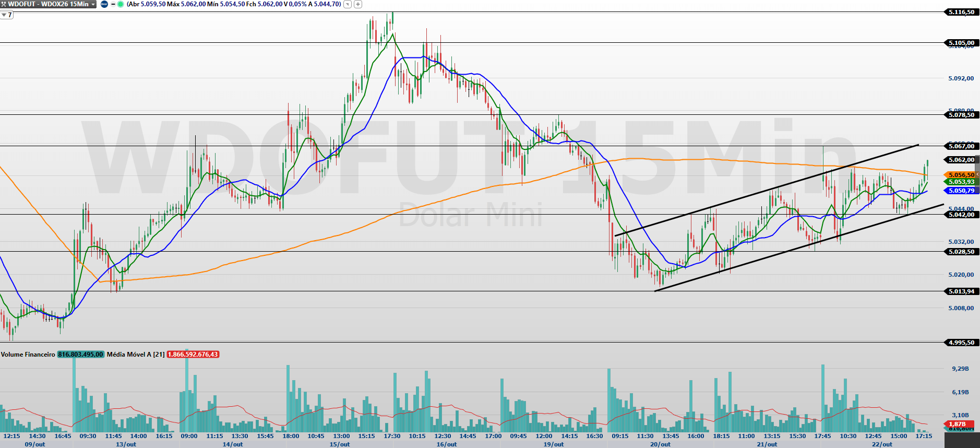Screen dimensions: 980x448
Task: Click the 9,29B volume scale label
Action: coord(960,369)
